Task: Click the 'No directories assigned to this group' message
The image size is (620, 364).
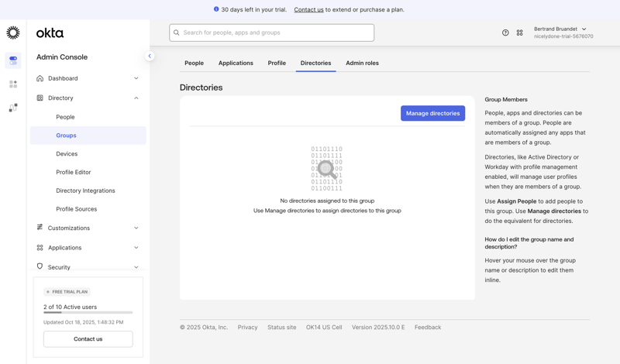Action: (x=327, y=201)
